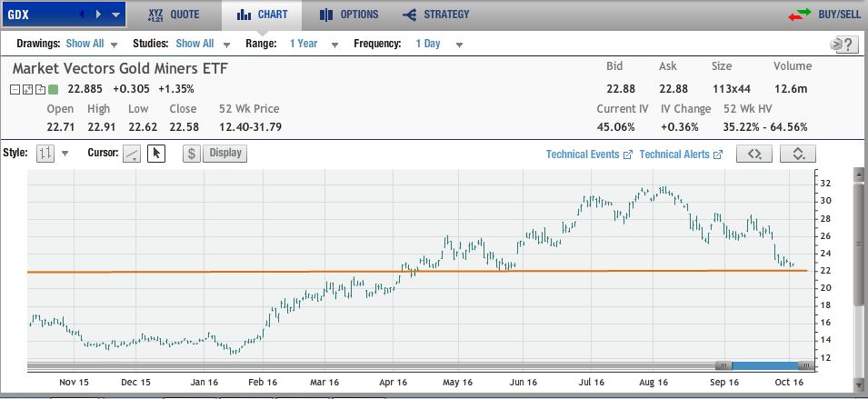Click Market Vectors Gold Miners ETF title
868x399 pixels.
120,69
